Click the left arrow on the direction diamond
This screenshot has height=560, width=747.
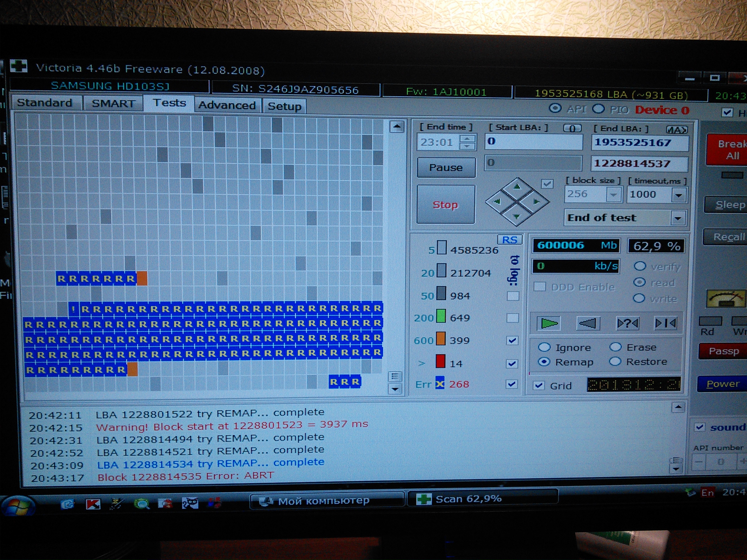(x=497, y=202)
